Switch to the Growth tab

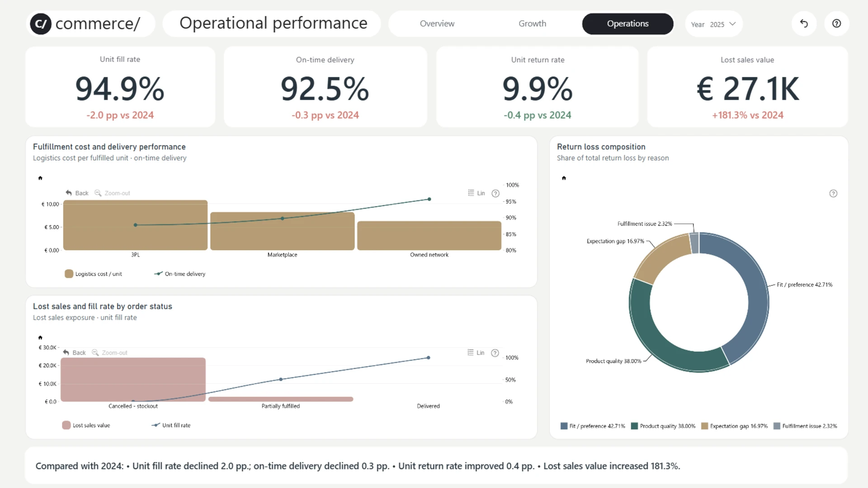[x=532, y=23]
